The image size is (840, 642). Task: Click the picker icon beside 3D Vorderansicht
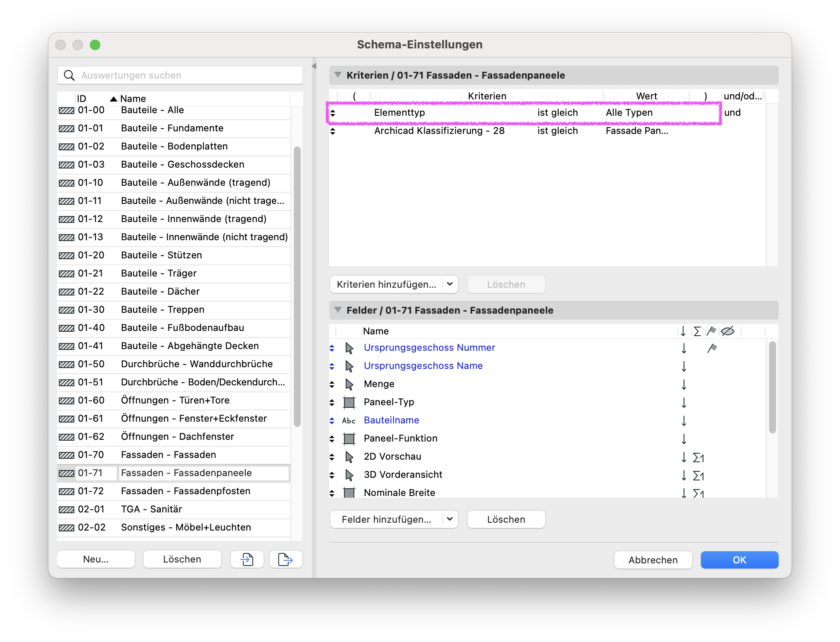point(349,475)
